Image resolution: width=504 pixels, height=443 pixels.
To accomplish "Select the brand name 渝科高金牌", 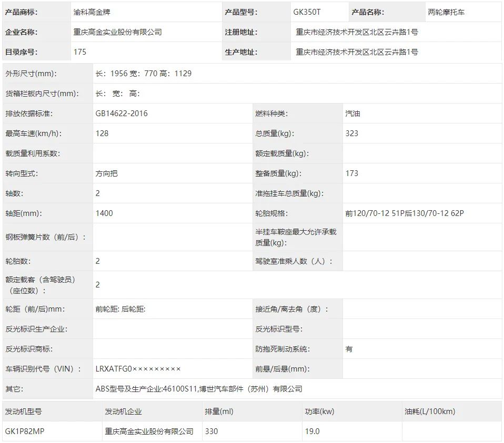I will [x=92, y=12].
